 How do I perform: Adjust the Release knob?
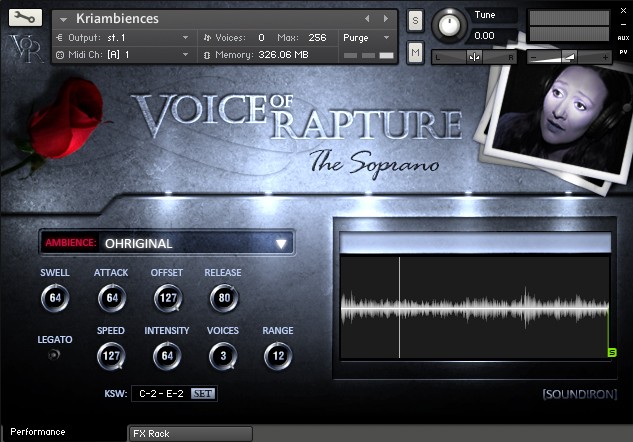[224, 298]
